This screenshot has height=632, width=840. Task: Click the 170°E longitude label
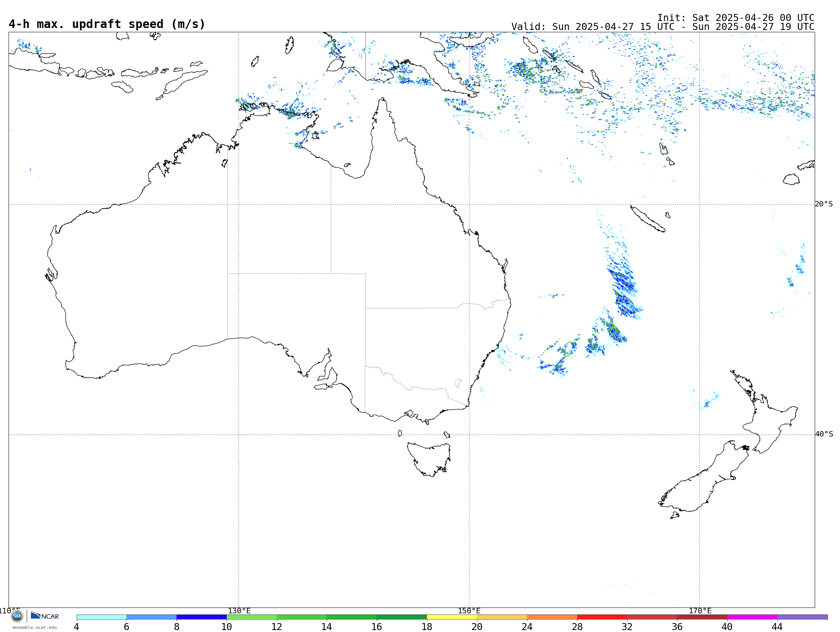tap(700, 611)
